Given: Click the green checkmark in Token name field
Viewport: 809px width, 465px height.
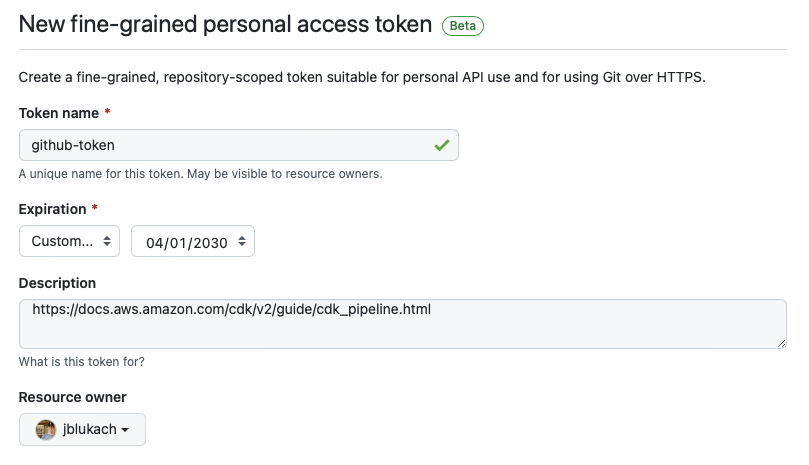Looking at the screenshot, I should 441,145.
